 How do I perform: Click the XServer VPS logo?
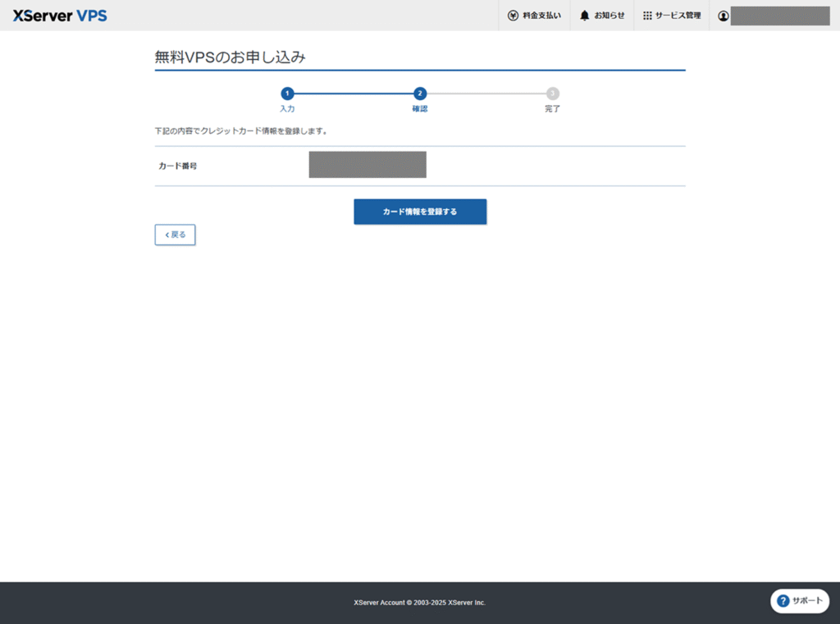coord(60,16)
